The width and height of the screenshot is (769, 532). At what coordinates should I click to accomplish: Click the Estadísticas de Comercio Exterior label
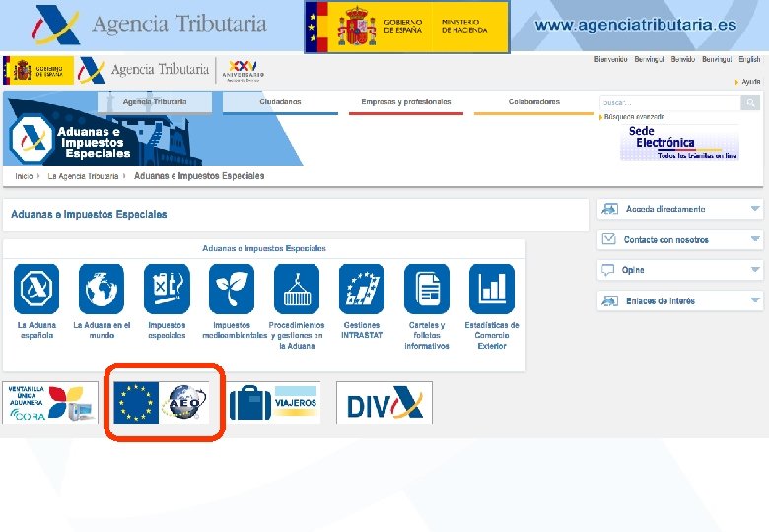tap(492, 336)
